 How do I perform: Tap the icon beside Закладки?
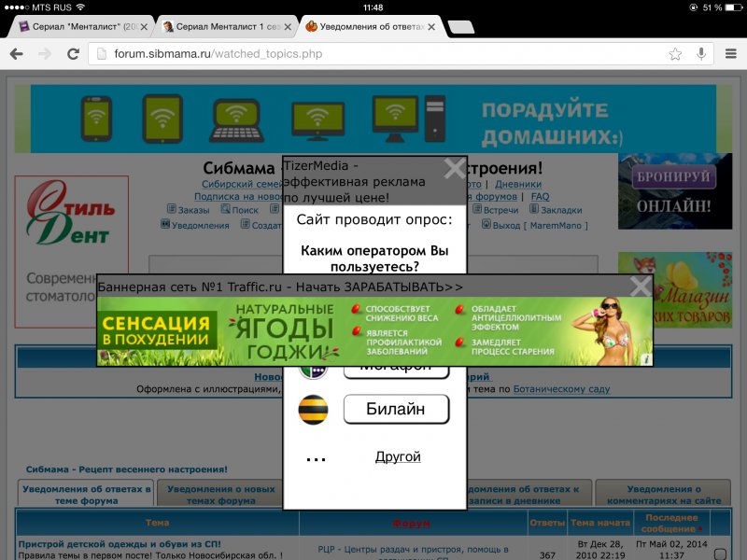coord(534,208)
